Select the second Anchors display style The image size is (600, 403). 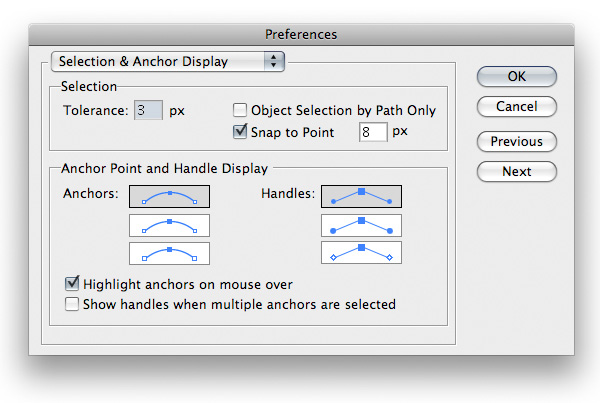(169, 225)
